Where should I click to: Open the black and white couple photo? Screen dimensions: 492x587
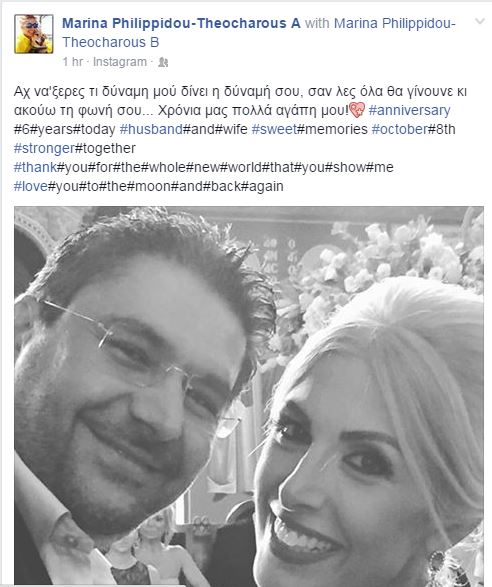[249, 396]
